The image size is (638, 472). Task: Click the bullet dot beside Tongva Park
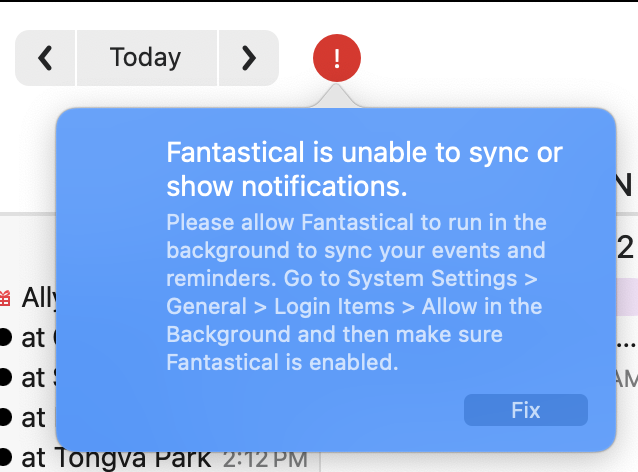(x=5, y=457)
